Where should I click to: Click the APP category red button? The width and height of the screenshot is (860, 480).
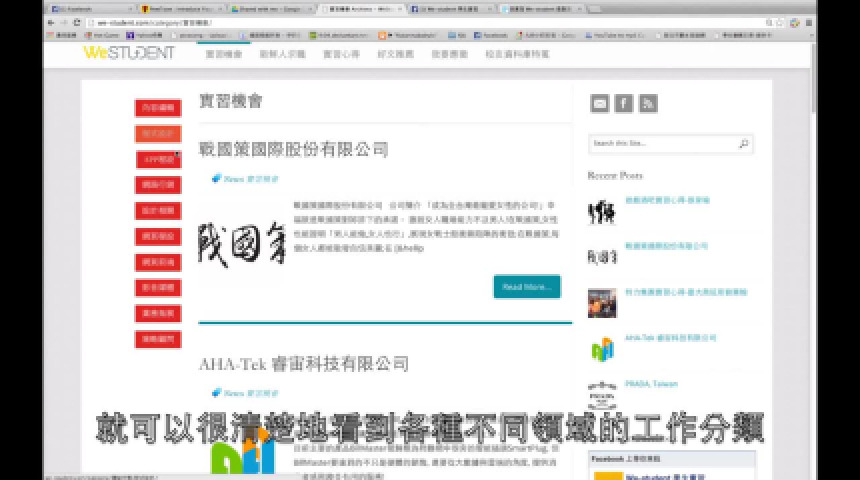point(157,159)
